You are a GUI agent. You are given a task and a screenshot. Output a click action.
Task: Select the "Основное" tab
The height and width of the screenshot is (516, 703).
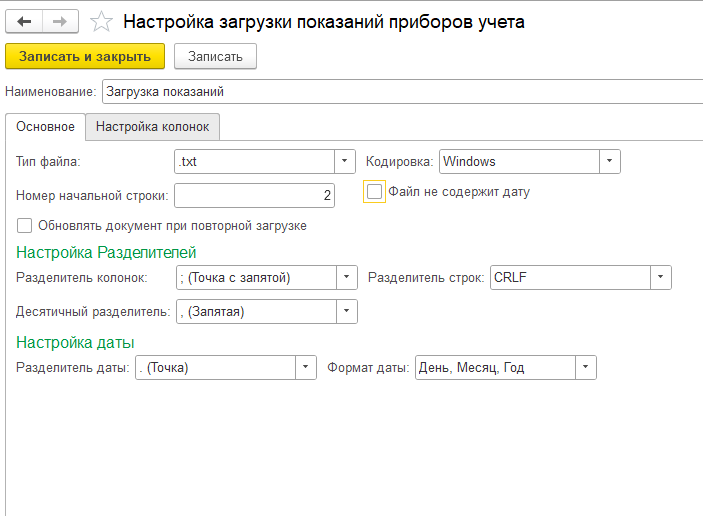(x=45, y=127)
